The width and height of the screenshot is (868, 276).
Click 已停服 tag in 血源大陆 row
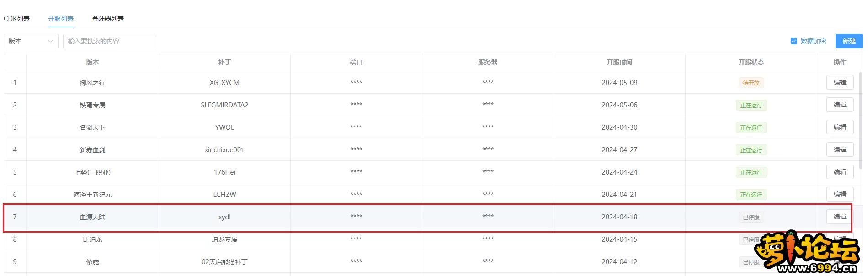751,217
